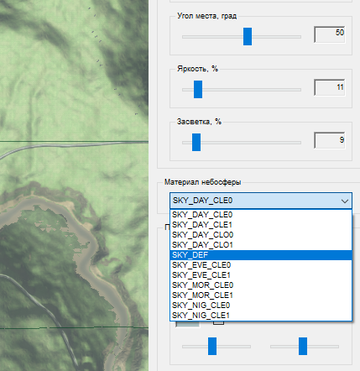360x371 pixels.
Task: Click the Угол места slider thumb
Action: click(x=247, y=36)
